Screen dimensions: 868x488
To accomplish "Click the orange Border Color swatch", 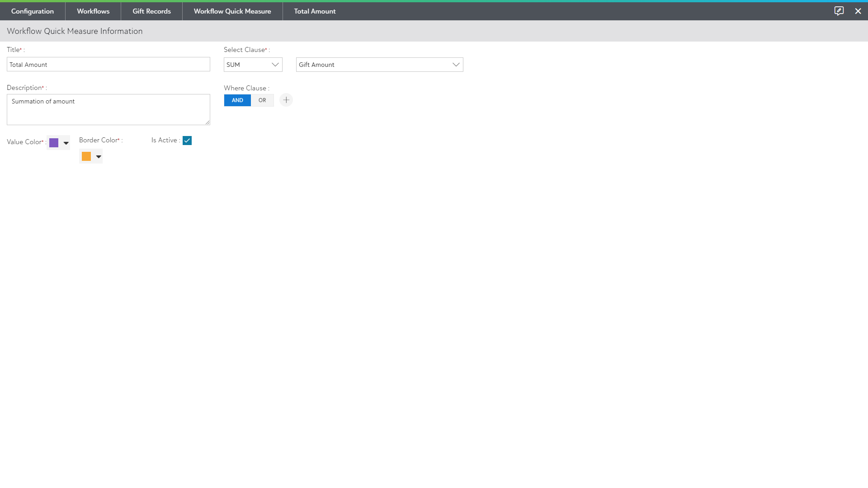I will coord(86,156).
